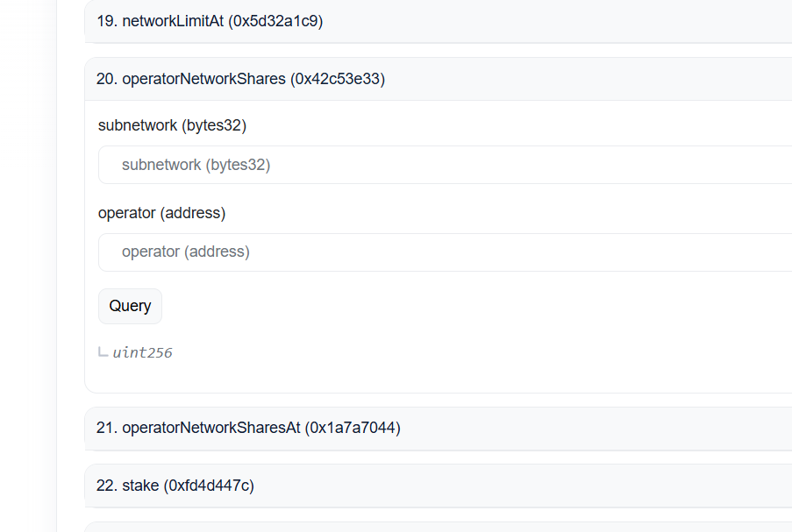Expand the networkLimitAt (19) accordion
The height and width of the screenshot is (532, 792).
pyautogui.click(x=351, y=21)
